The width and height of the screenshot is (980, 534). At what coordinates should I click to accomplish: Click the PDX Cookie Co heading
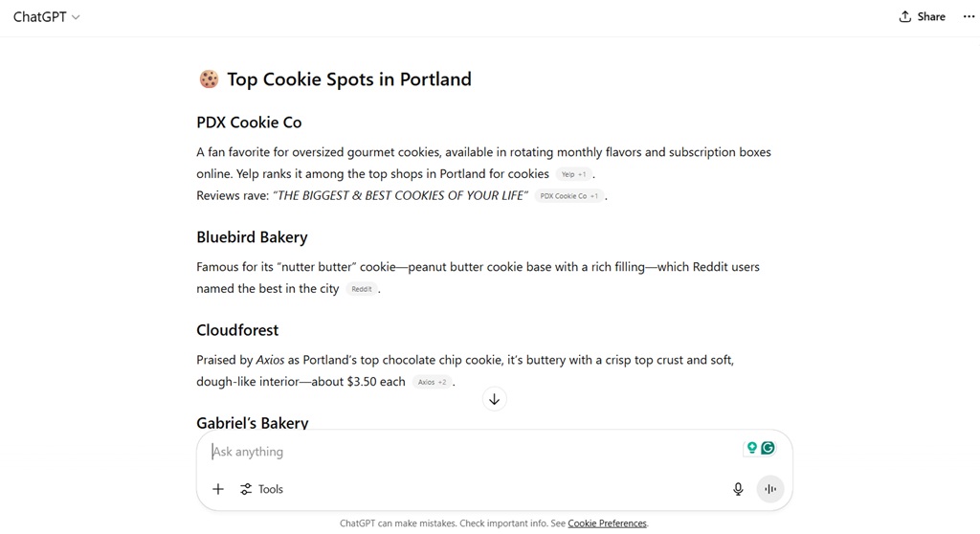(x=249, y=122)
